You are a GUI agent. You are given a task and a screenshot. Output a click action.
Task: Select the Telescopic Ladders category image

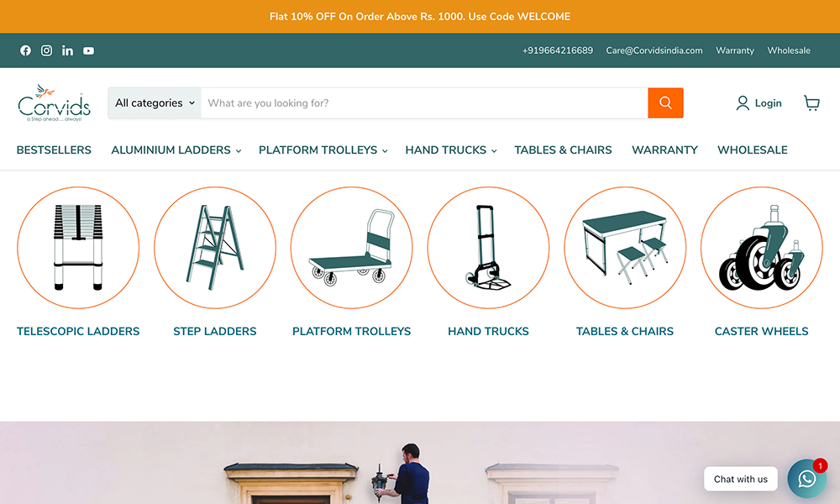coord(78,248)
